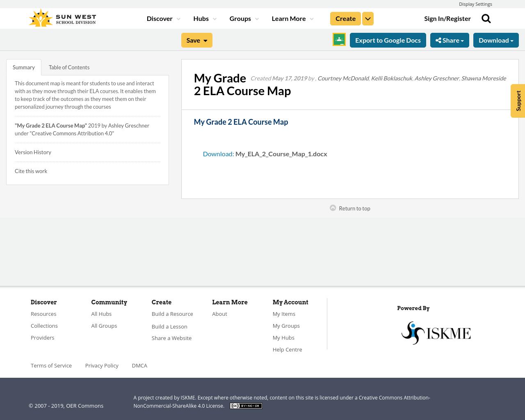The image size is (525, 420).
Task: Expand the Save dropdown
Action: 196,40
